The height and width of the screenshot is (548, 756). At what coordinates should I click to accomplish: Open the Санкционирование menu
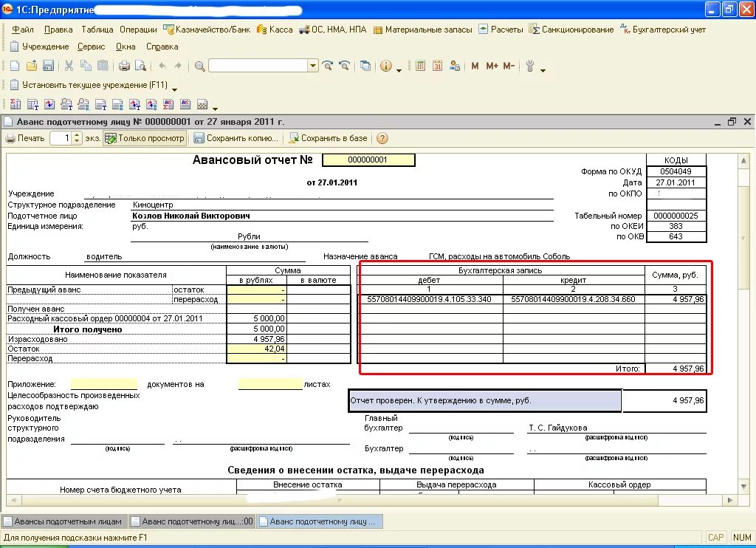[x=571, y=30]
